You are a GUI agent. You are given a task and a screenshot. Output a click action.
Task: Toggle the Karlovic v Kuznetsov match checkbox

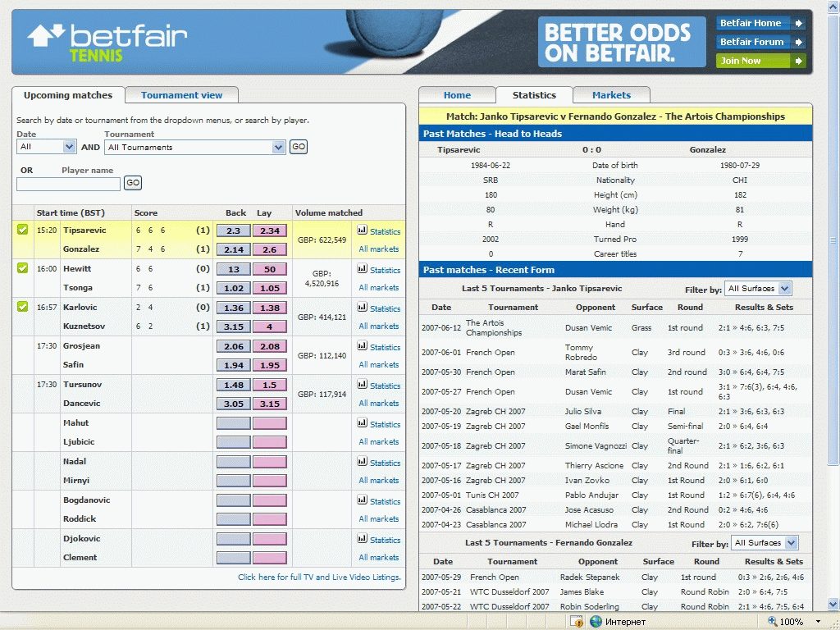(23, 307)
